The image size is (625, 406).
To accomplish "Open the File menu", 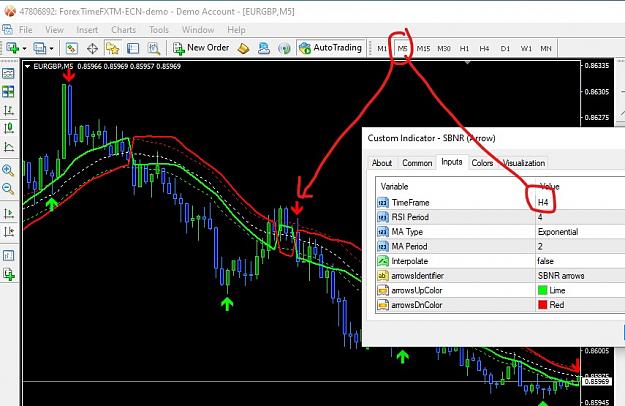I will [26, 30].
